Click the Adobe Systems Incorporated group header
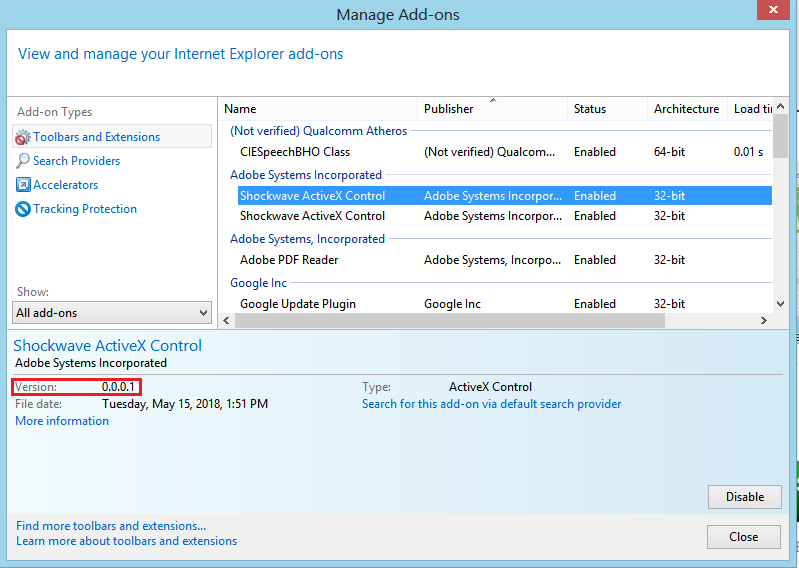 coord(306,175)
